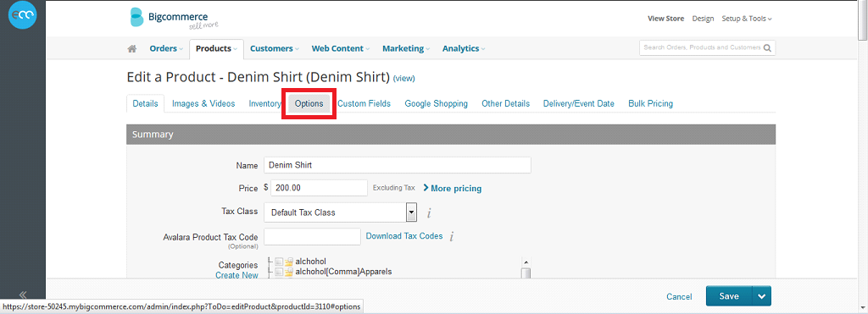Viewport: 868px width, 314px height.
Task: Open the Marketing menu
Action: point(406,48)
